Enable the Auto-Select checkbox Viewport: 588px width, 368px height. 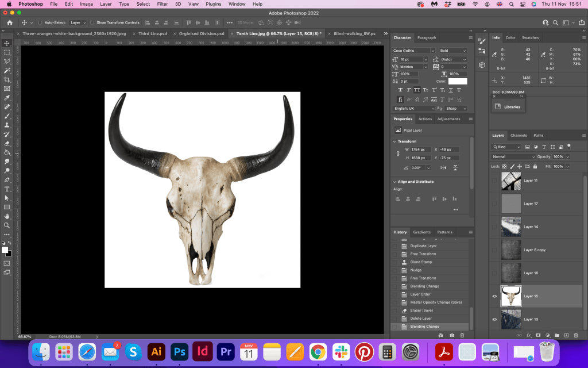coord(40,22)
